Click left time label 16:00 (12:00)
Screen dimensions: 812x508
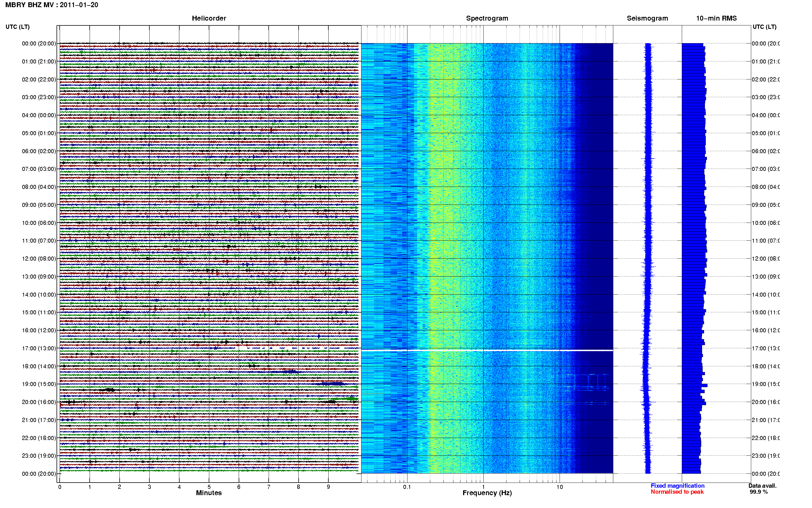pos(39,330)
